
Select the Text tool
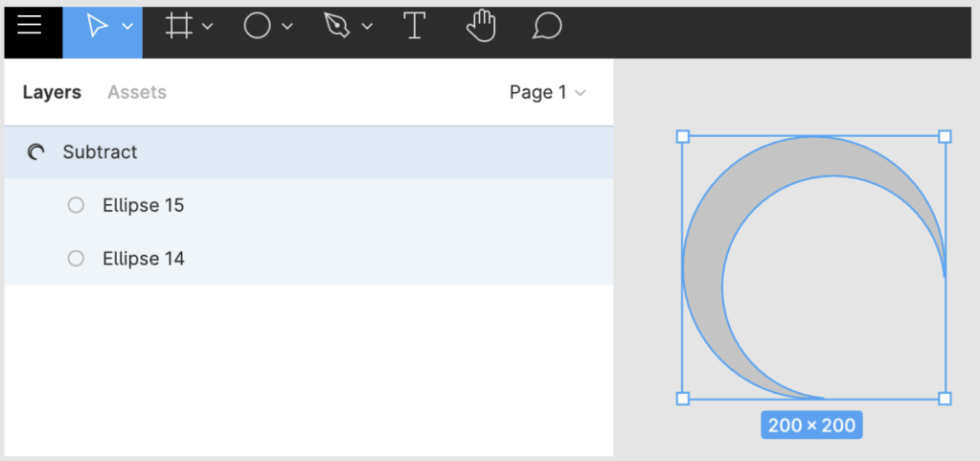point(414,26)
